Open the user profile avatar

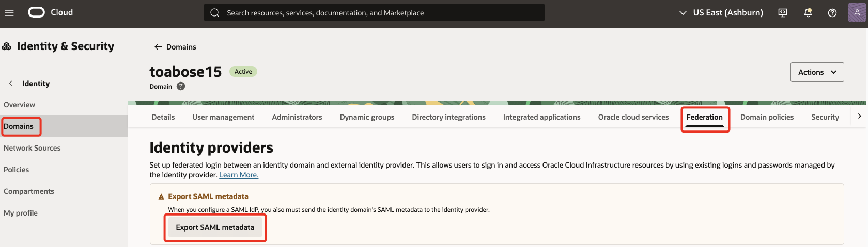coord(857,12)
